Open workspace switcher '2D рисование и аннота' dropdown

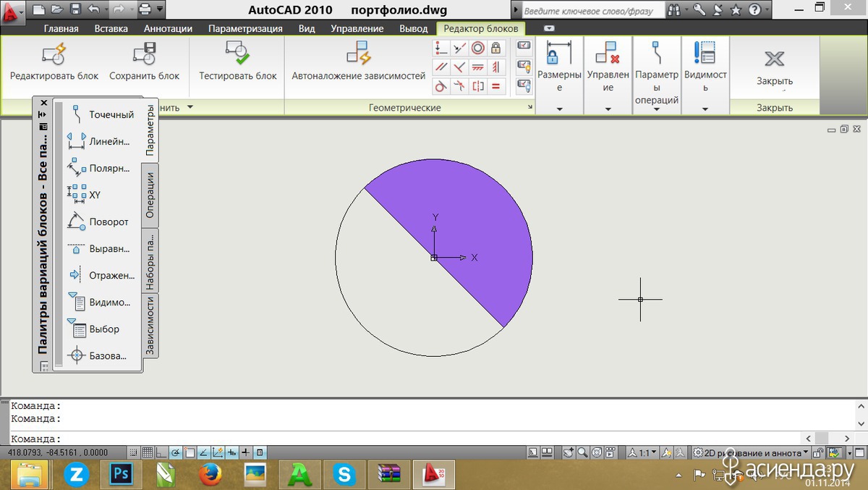750,452
